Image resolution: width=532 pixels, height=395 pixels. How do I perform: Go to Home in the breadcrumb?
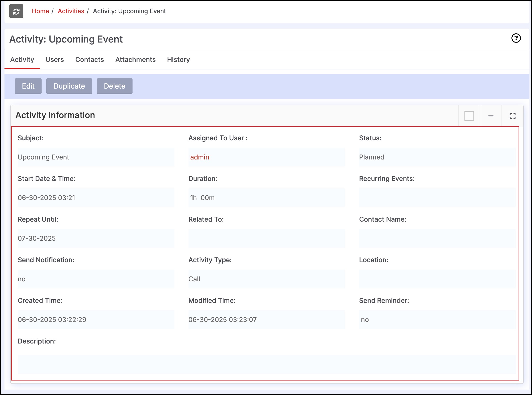(40, 11)
